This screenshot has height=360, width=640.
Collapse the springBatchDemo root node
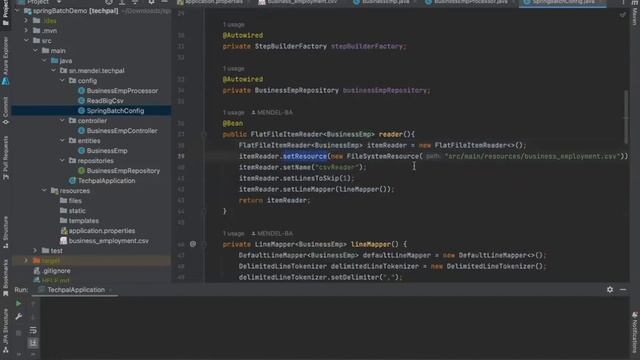pyautogui.click(x=18, y=11)
